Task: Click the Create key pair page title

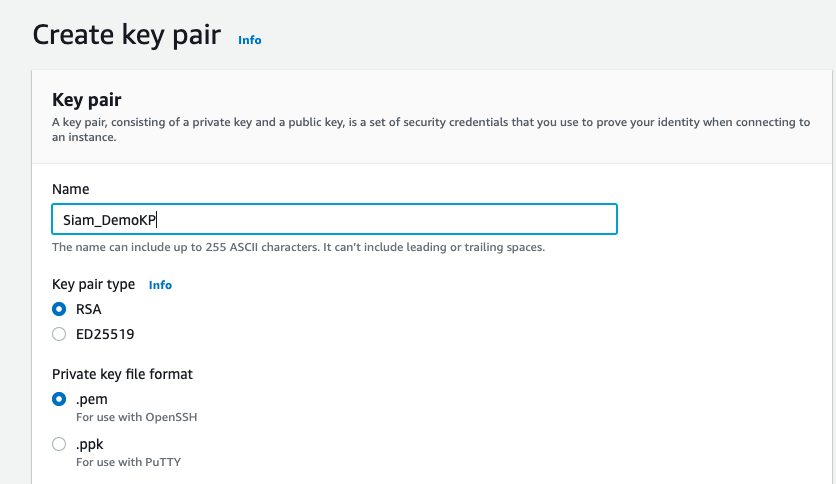Action: click(x=127, y=35)
